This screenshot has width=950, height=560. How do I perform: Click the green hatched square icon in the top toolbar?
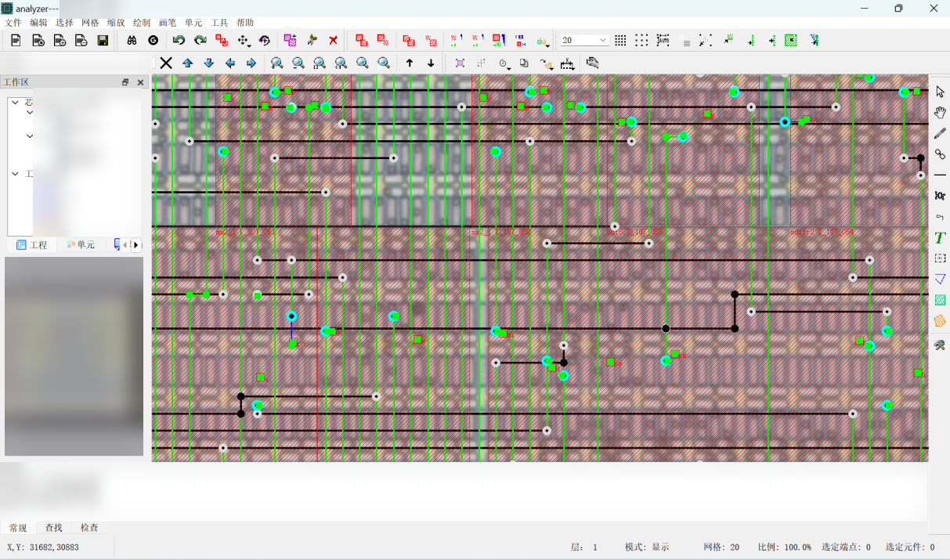[x=791, y=40]
